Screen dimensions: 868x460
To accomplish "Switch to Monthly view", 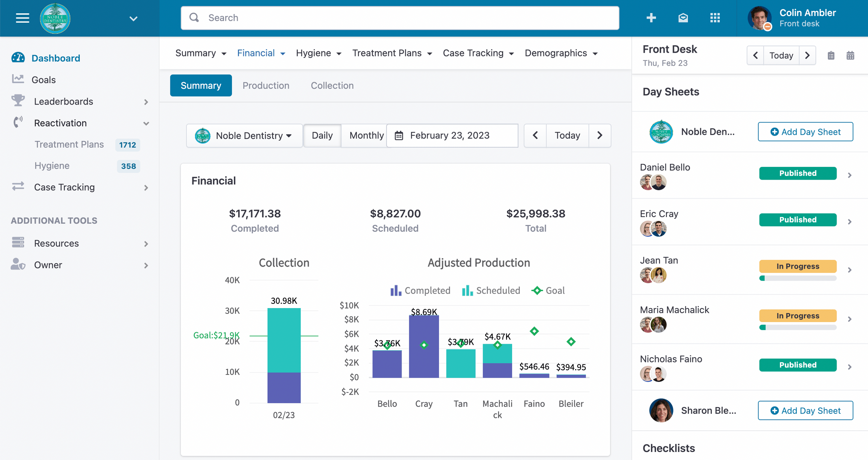I will 366,136.
